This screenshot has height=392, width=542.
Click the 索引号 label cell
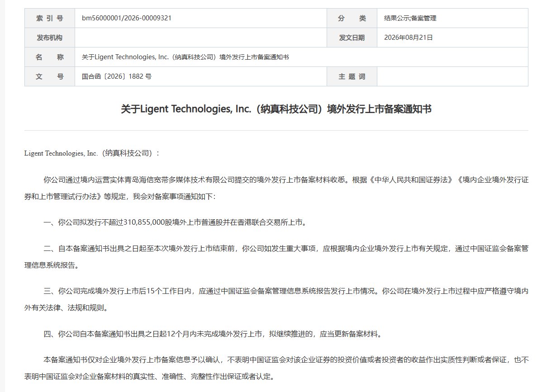pyautogui.click(x=50, y=18)
